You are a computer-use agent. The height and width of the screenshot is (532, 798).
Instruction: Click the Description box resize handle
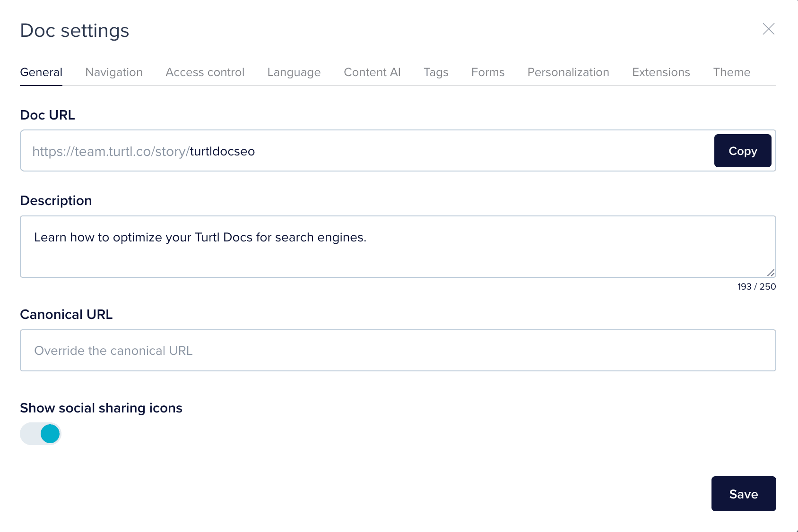coord(771,273)
